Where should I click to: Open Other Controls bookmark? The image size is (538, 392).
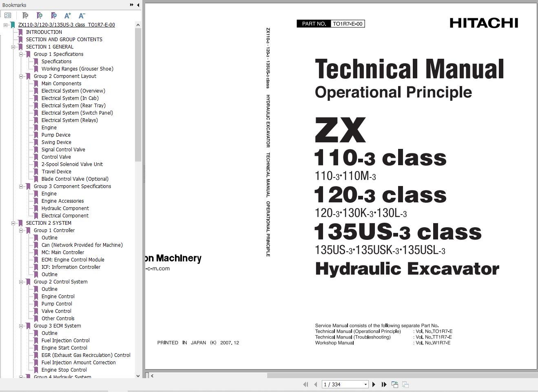(x=58, y=319)
